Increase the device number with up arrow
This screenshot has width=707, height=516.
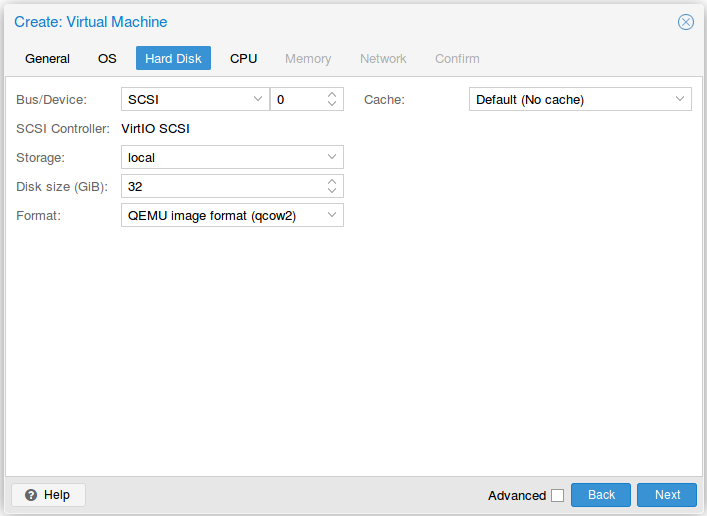click(x=332, y=95)
